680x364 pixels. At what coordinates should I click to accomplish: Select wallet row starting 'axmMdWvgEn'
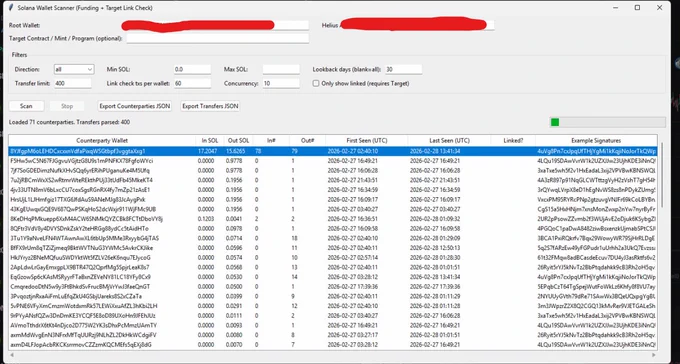(333, 335)
